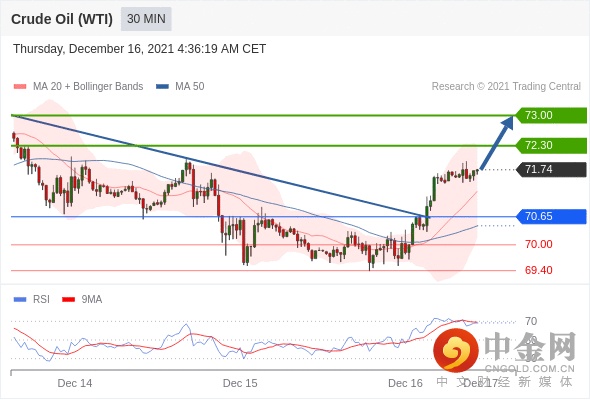Screen dimensions: 590x400
Task: Click the blue MA 50 legend swatch
Action: pyautogui.click(x=162, y=87)
